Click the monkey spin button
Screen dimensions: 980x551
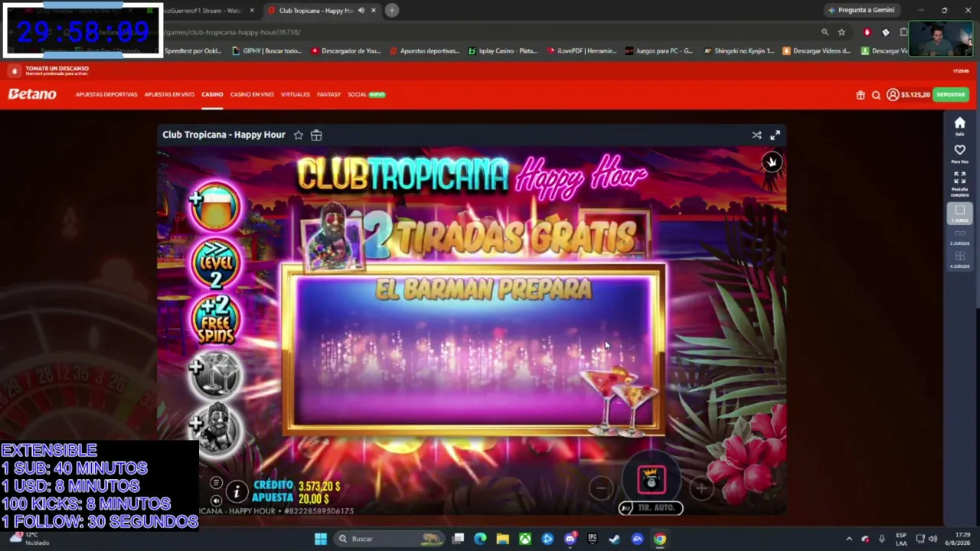click(652, 479)
